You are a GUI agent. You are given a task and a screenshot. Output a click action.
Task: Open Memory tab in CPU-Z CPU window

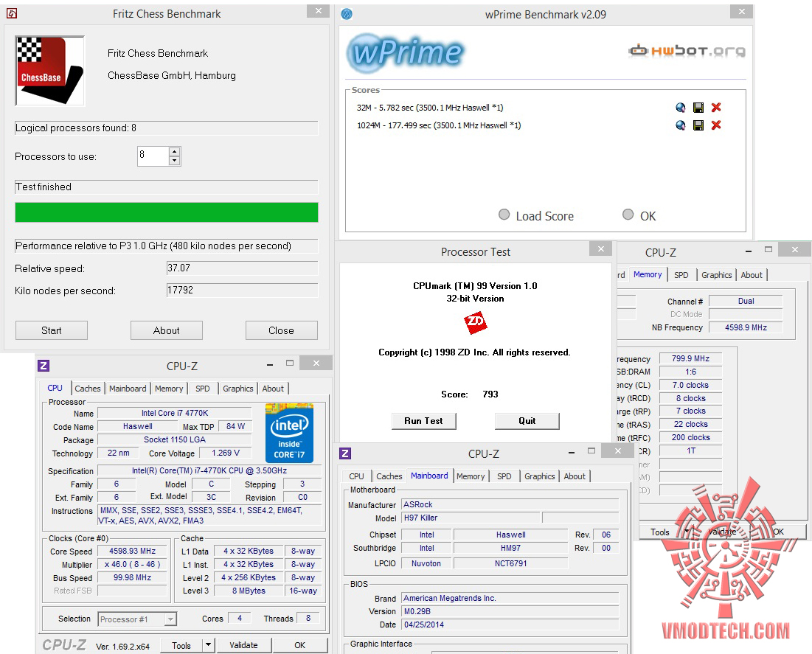point(169,389)
